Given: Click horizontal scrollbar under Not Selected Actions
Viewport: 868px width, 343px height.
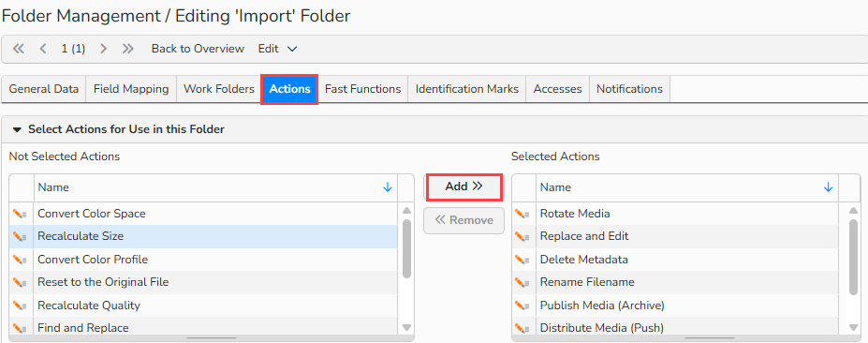Looking at the screenshot, I should click(x=212, y=337).
